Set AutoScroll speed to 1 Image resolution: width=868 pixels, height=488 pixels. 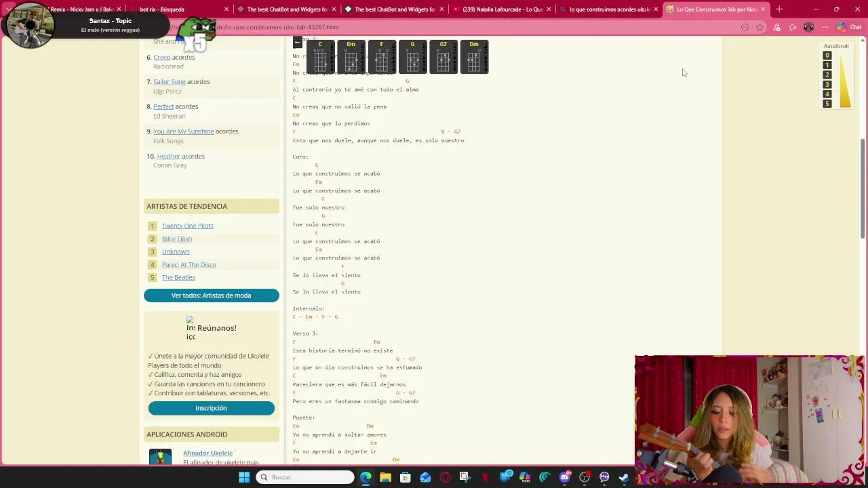(827, 65)
